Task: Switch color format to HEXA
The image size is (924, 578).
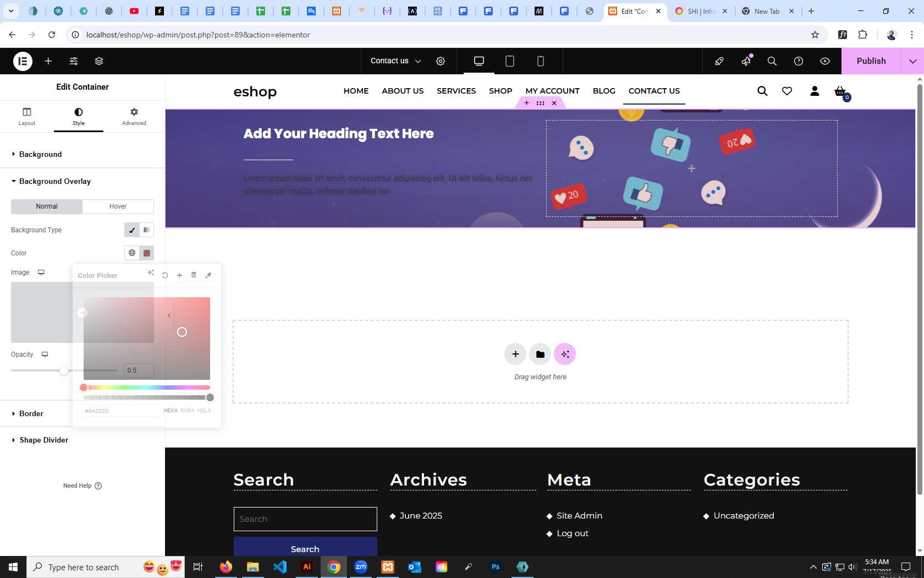Action: click(170, 411)
